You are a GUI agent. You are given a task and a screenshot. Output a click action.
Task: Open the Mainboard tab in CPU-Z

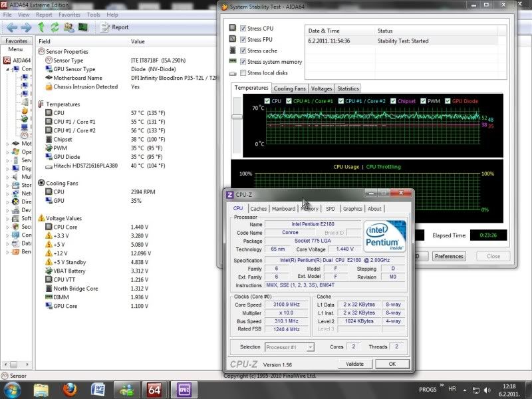click(x=284, y=209)
